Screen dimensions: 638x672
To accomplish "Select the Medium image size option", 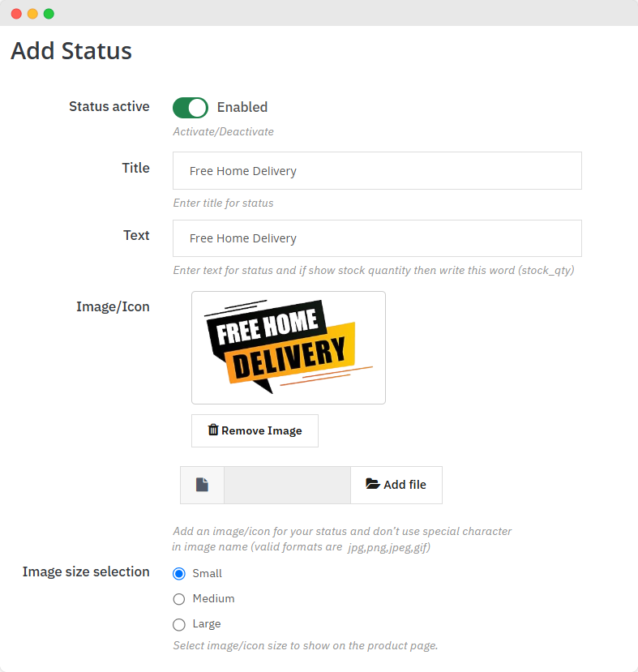I will [179, 599].
